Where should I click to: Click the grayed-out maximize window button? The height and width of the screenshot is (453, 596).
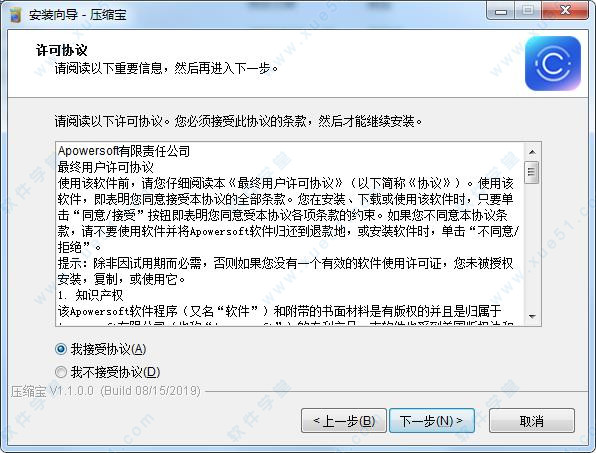(528, 11)
